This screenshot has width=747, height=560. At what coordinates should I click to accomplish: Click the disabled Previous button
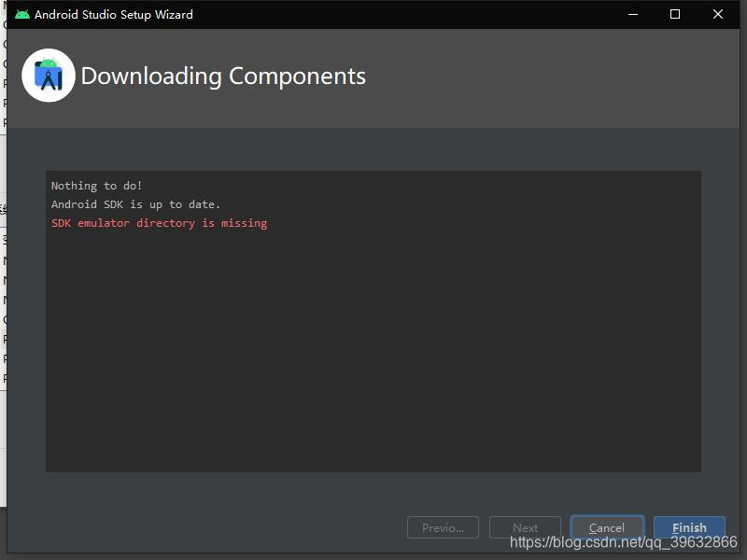[x=443, y=527]
